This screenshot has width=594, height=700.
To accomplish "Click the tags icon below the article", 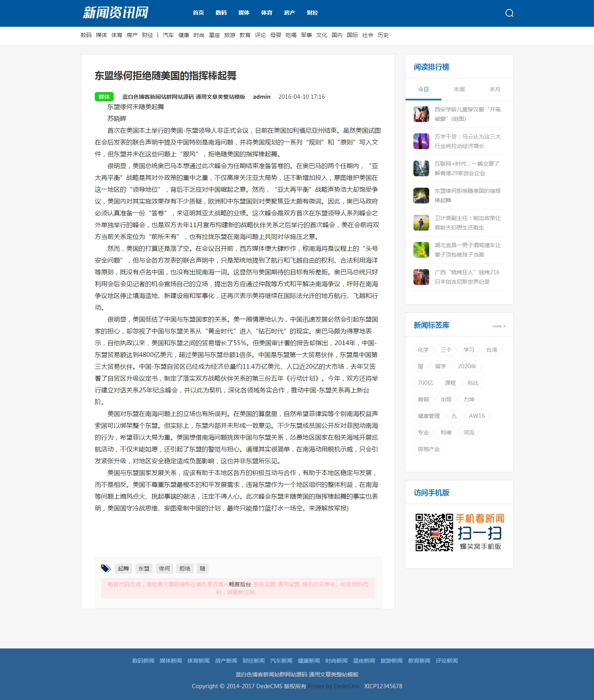I will point(105,568).
